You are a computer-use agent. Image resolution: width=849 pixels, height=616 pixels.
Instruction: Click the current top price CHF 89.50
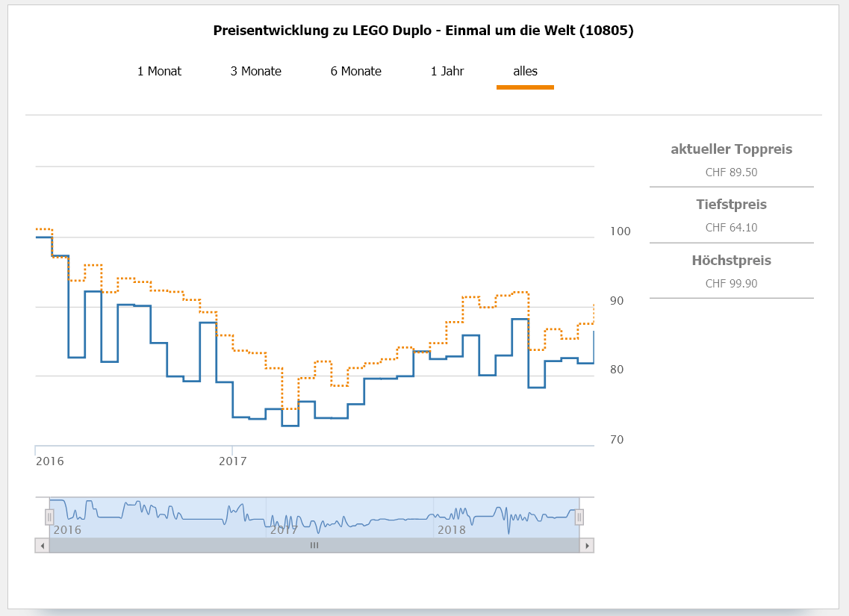pyautogui.click(x=731, y=172)
